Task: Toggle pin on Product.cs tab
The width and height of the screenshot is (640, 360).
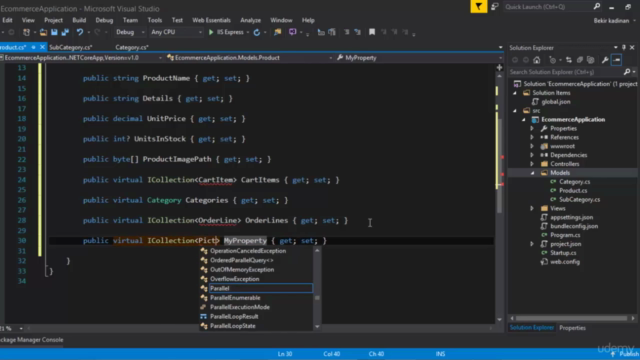Action: point(33,47)
